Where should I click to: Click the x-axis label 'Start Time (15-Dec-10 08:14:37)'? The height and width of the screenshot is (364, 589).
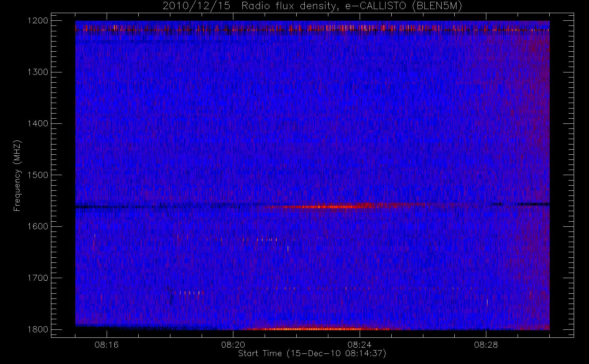tap(312, 353)
